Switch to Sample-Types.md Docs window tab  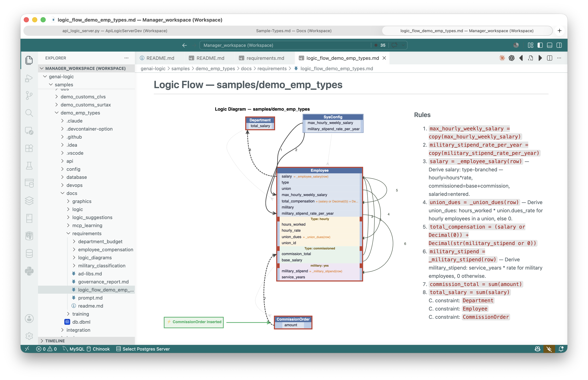coord(293,31)
